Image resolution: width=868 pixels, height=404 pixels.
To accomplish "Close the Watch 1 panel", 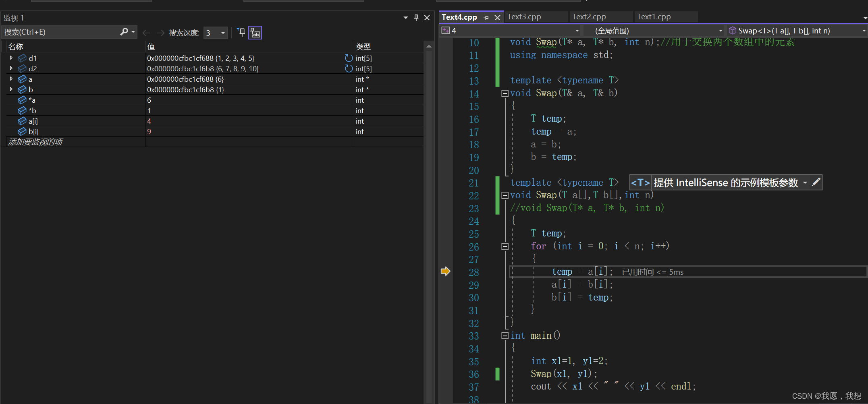I will (x=427, y=17).
